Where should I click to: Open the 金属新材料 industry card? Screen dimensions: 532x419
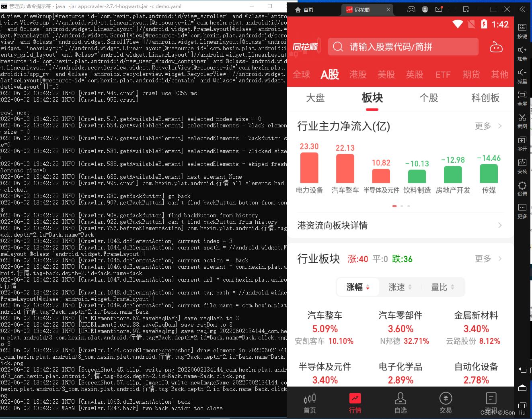pyautogui.click(x=476, y=329)
